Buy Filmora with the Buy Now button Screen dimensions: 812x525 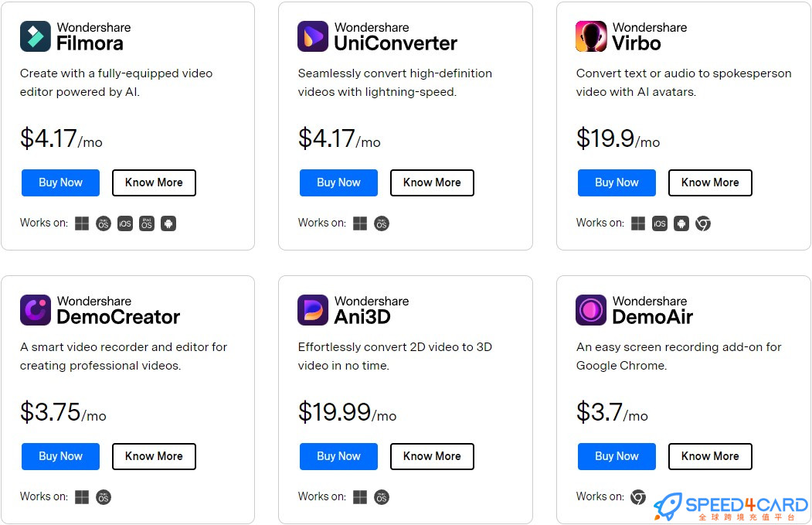[x=60, y=182]
